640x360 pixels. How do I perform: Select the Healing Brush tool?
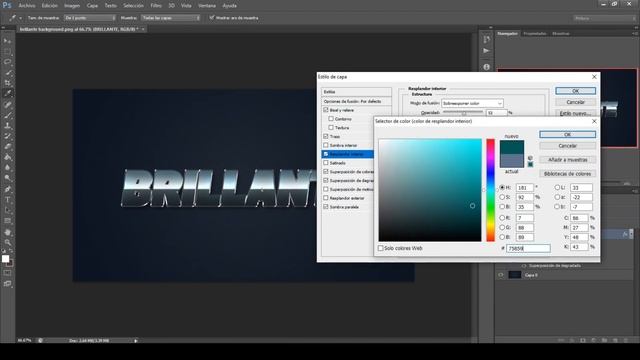tap(7, 104)
